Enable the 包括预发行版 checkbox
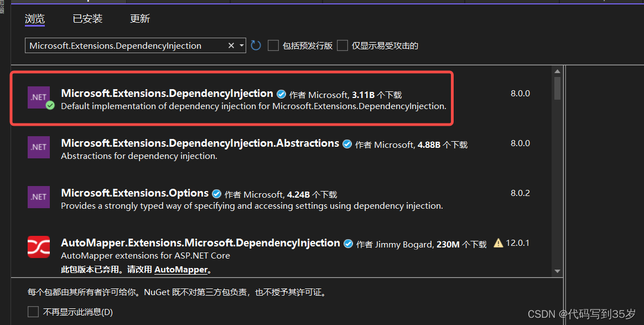 273,45
